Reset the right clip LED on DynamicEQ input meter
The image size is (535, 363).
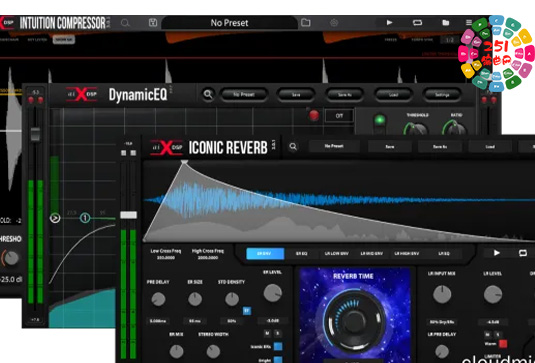pyautogui.click(x=40, y=100)
